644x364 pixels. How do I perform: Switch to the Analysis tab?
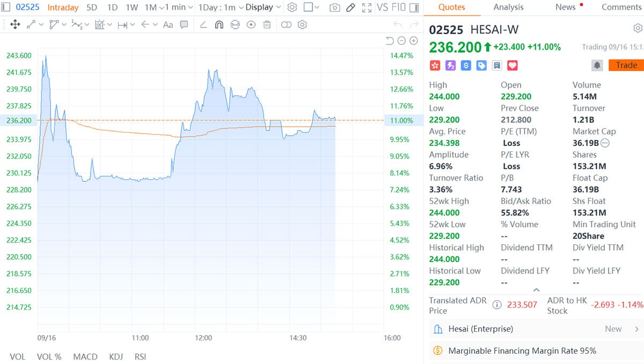[x=508, y=7]
